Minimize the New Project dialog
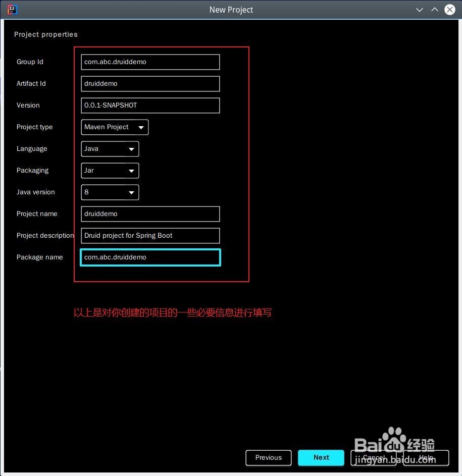The width and height of the screenshot is (462, 476). [420, 10]
